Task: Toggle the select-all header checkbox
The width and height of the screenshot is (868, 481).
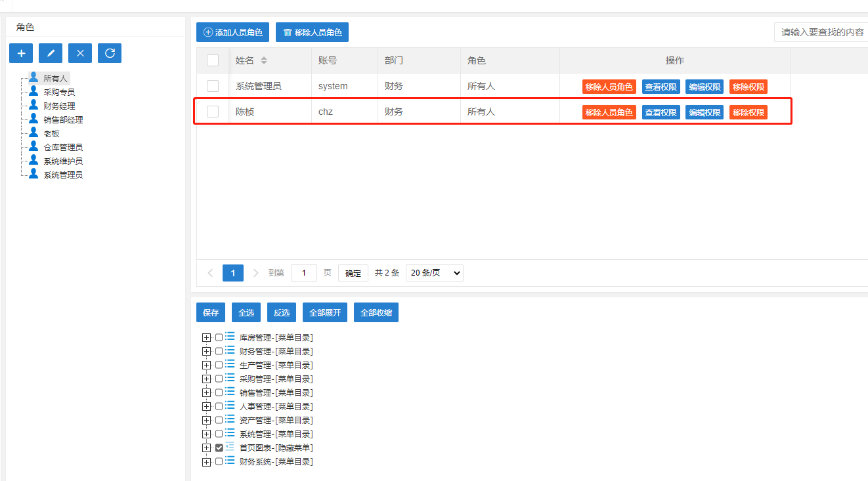Action: coord(213,60)
